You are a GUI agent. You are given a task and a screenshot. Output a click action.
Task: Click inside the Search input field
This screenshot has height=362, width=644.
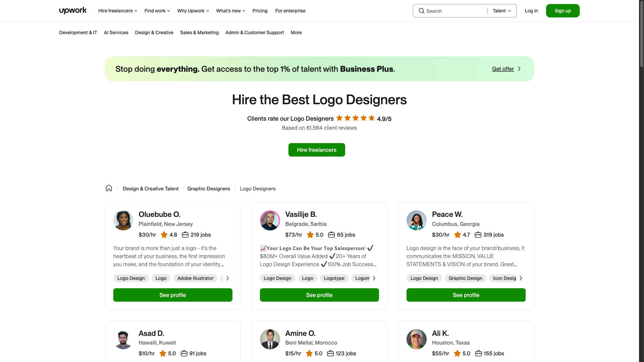449,11
